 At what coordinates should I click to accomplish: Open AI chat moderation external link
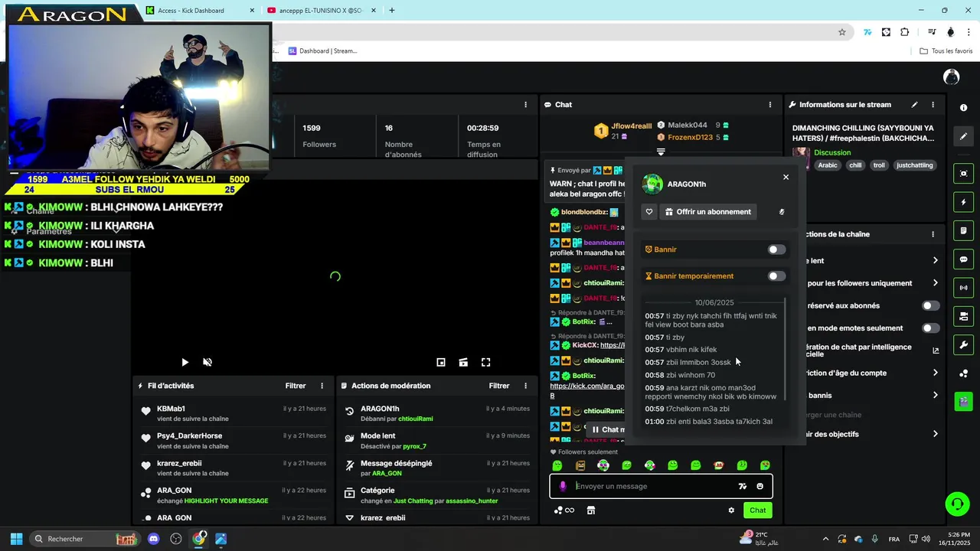pyautogui.click(x=935, y=350)
